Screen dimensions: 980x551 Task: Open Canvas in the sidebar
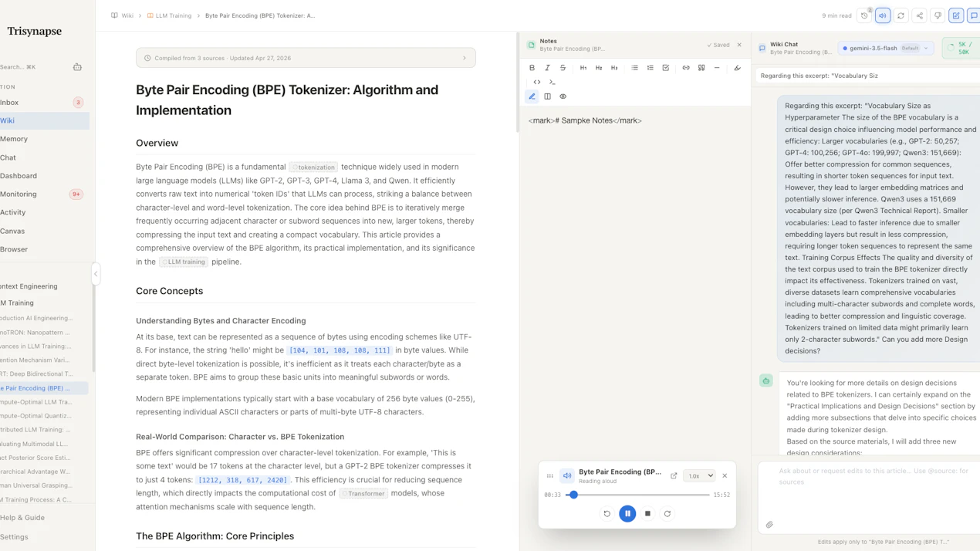42,231
